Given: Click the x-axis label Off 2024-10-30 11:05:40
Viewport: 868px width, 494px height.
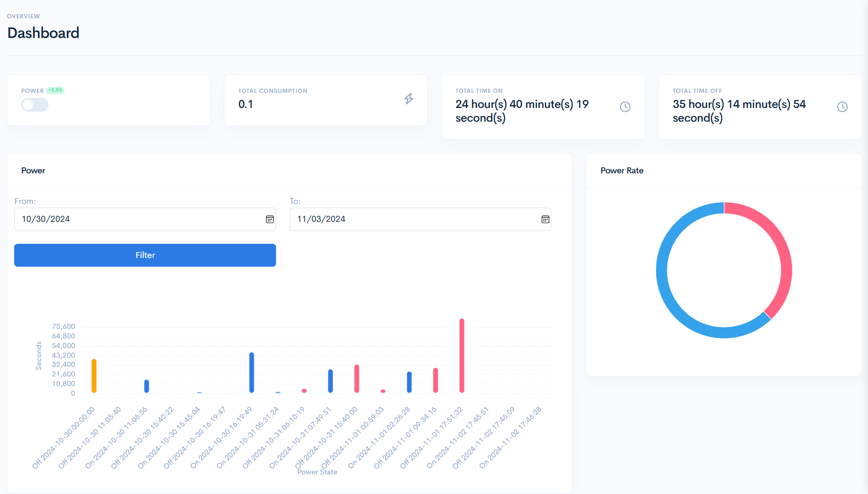Looking at the screenshot, I should pyautogui.click(x=90, y=438).
